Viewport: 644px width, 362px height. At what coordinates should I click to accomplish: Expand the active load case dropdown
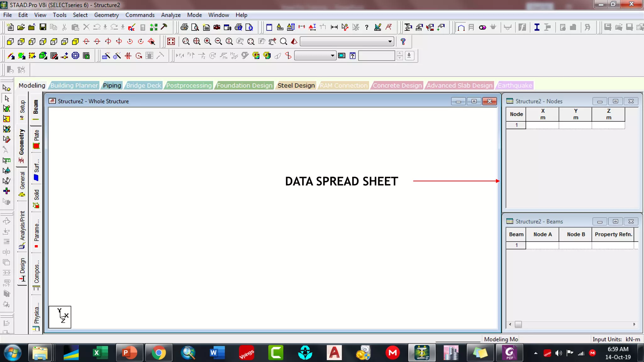point(332,56)
